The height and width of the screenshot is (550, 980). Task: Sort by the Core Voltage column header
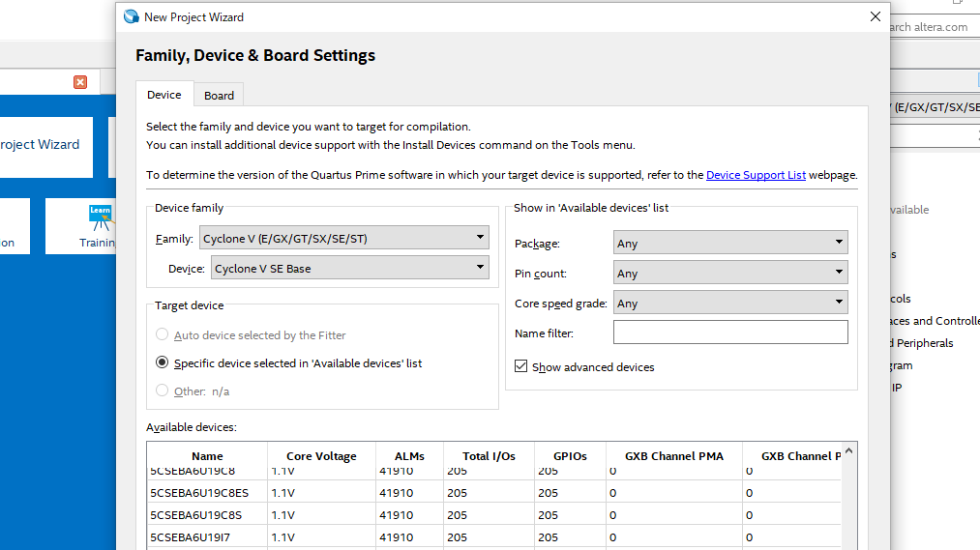[x=321, y=456]
